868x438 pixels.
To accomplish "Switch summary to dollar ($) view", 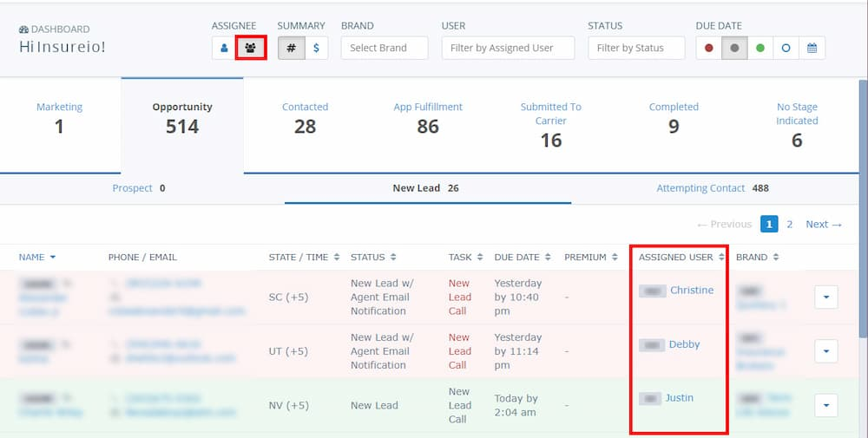I will point(316,48).
